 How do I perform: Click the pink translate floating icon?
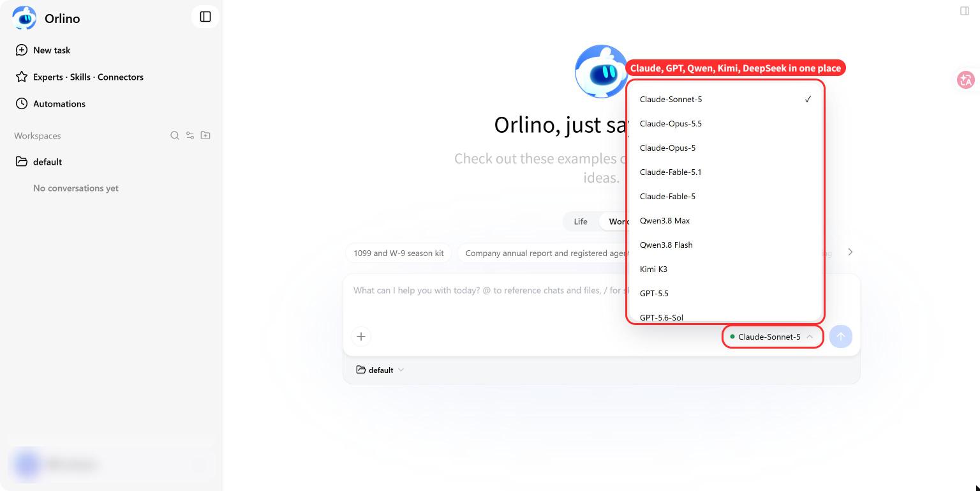(965, 80)
